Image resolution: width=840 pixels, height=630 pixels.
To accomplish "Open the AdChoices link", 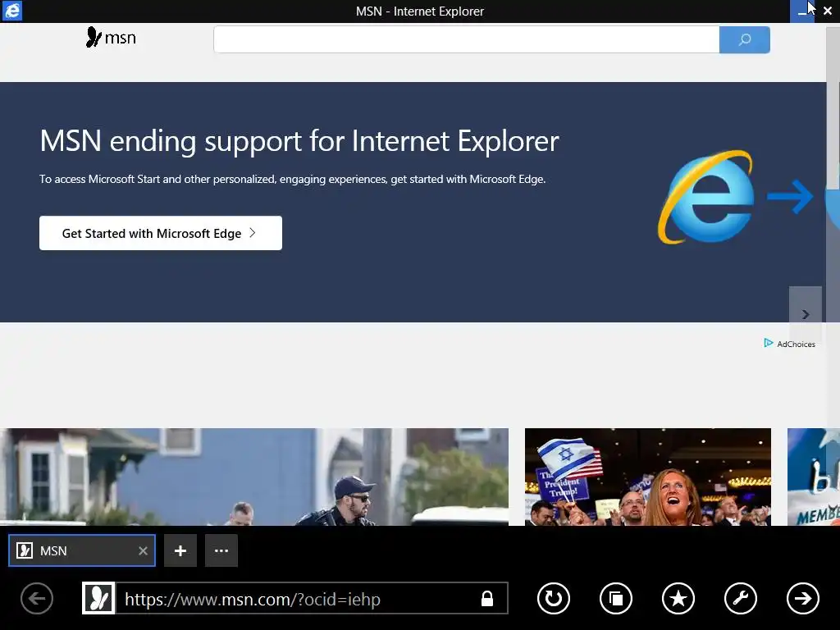I will (789, 344).
